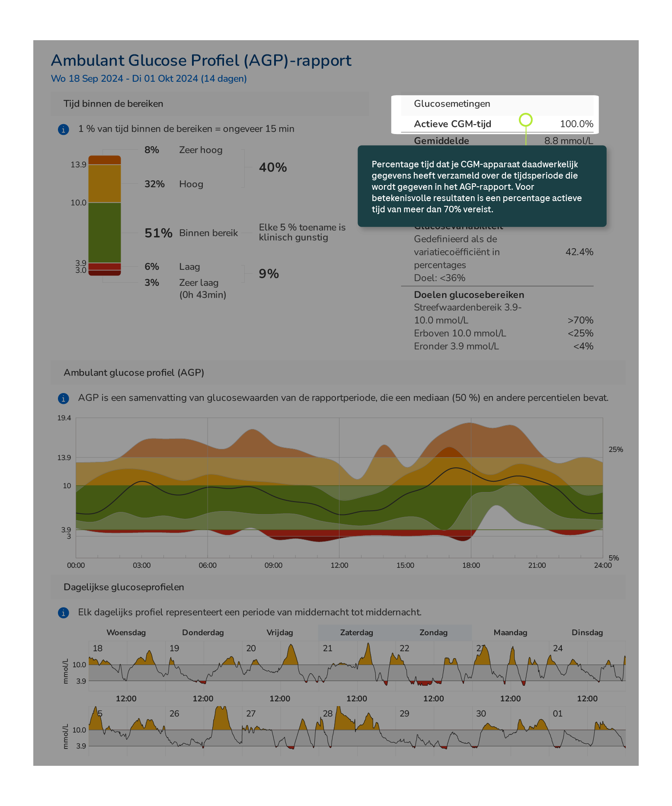Click the day 27 daily glucose profile

[281, 731]
